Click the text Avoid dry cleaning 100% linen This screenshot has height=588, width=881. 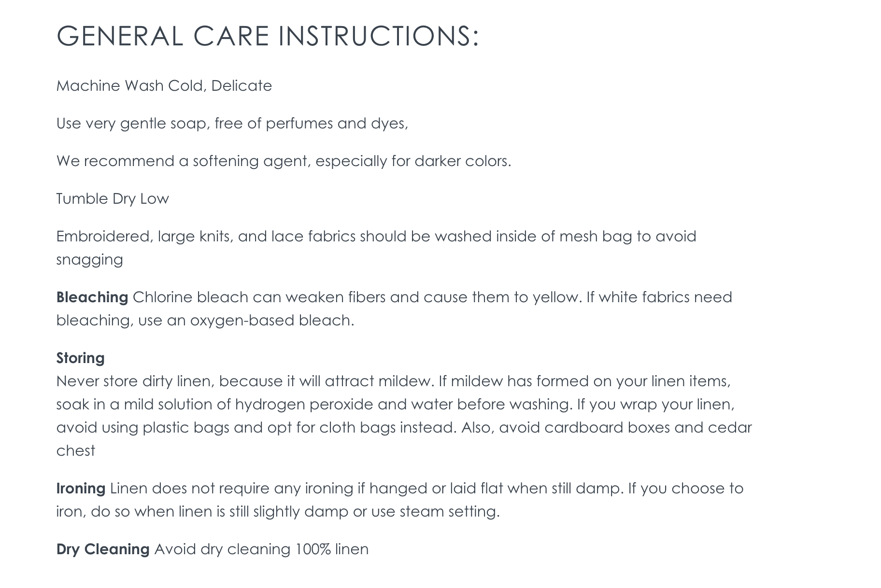pyautogui.click(x=261, y=549)
